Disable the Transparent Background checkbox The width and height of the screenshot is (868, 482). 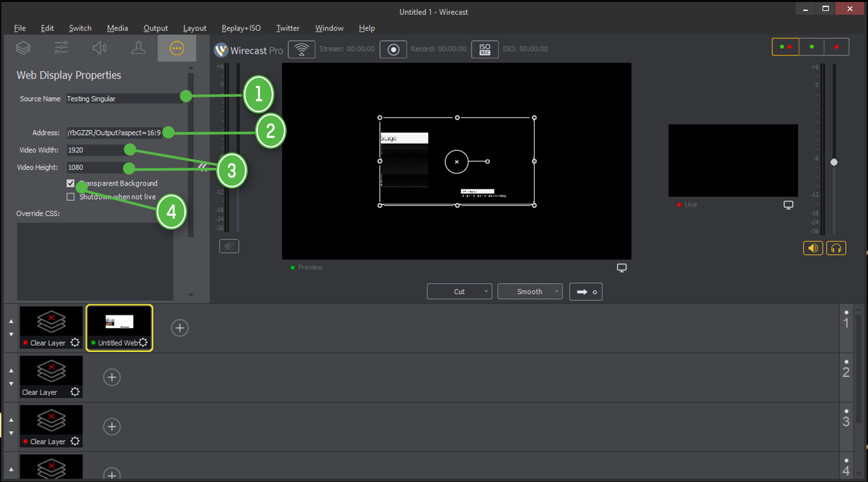click(71, 183)
